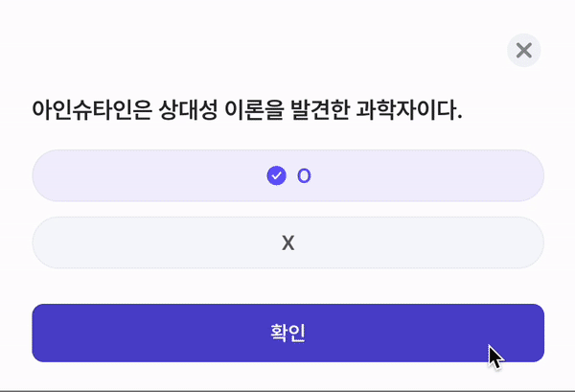Click the 확인 label text
575x392 pixels.
point(287,333)
